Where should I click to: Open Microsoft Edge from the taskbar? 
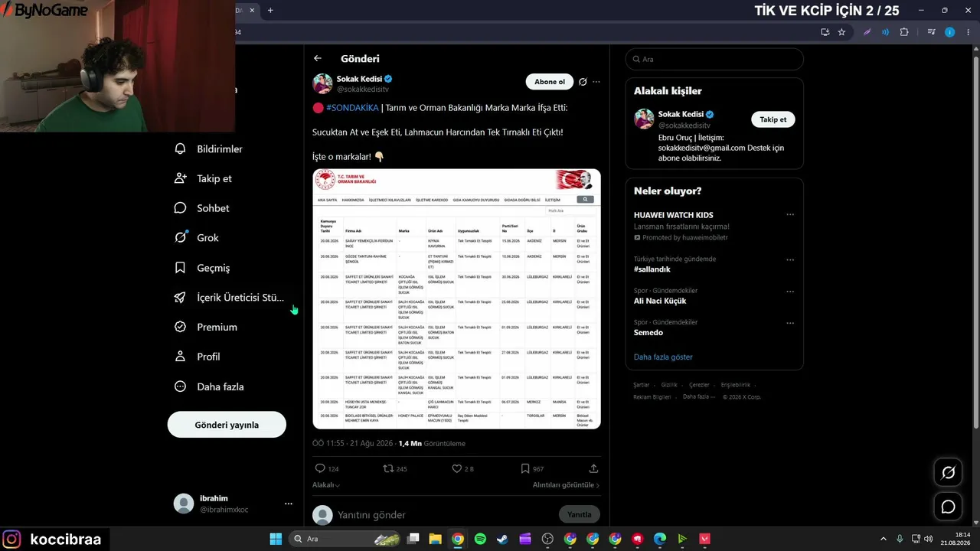click(x=660, y=539)
